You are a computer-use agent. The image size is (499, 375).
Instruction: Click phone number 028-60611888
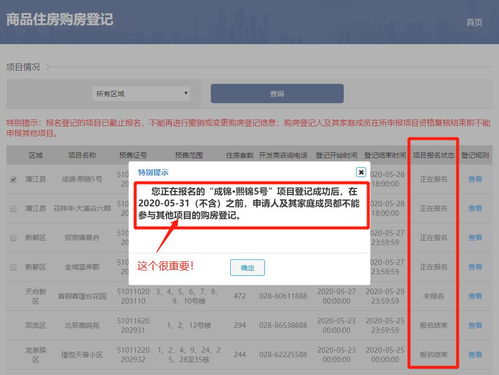(283, 296)
